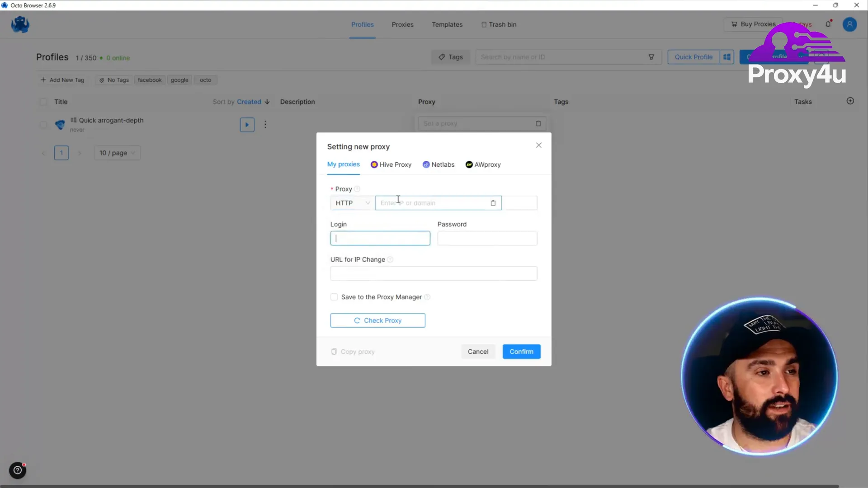Click the Cancel button

coord(478,352)
